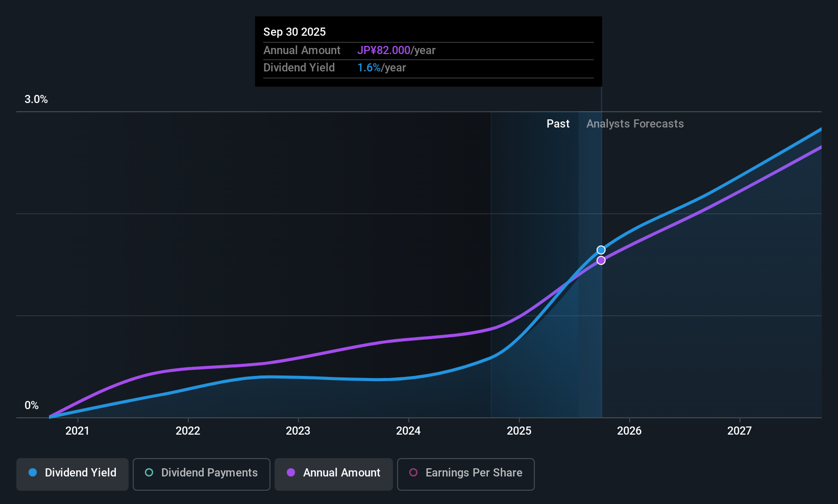
Task: Click the blue Dividend Yield data point marker
Action: pos(601,250)
